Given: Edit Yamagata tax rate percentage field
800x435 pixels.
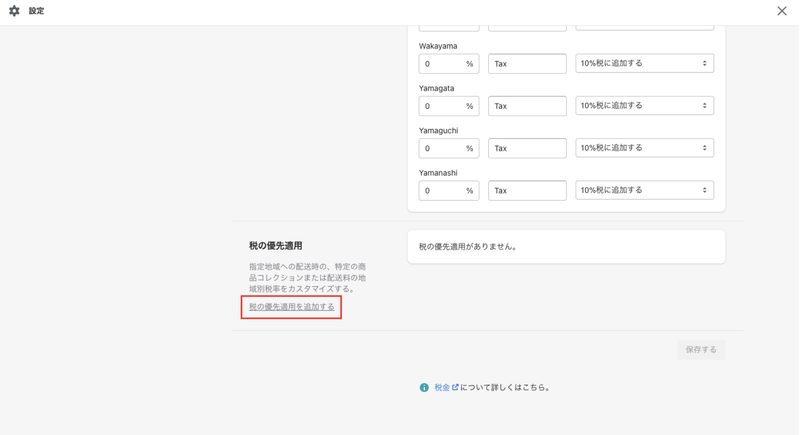Looking at the screenshot, I should [x=449, y=106].
